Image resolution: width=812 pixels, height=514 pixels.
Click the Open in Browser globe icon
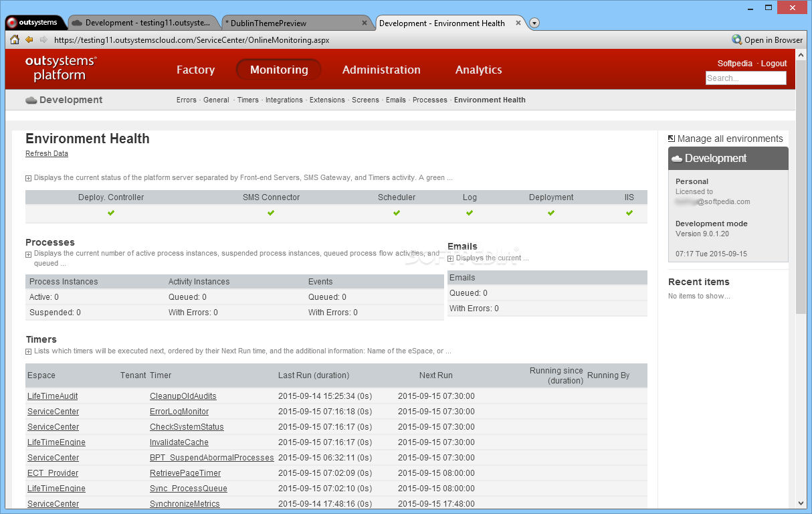tap(737, 39)
